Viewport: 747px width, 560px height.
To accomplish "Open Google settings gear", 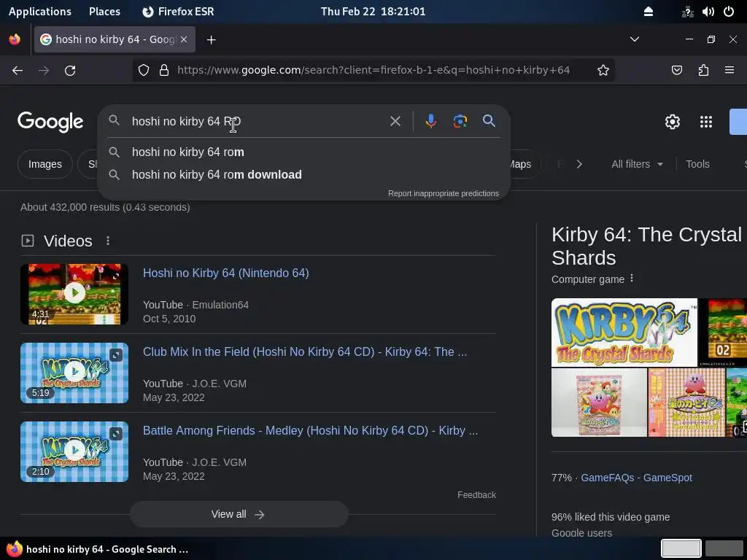I will pyautogui.click(x=672, y=122).
